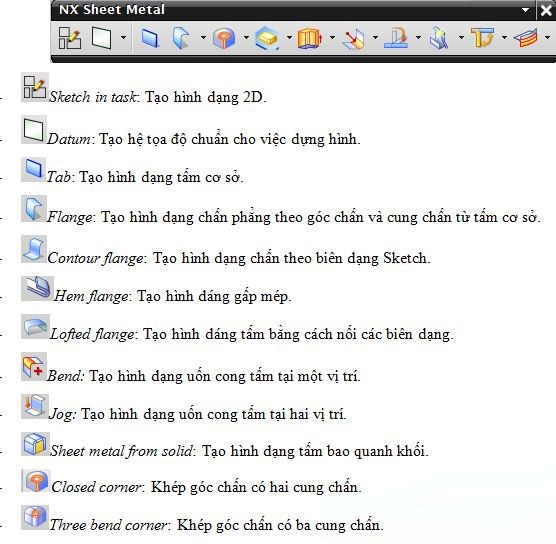Click the Contour flange icon in list
The image size is (556, 544).
(34, 249)
